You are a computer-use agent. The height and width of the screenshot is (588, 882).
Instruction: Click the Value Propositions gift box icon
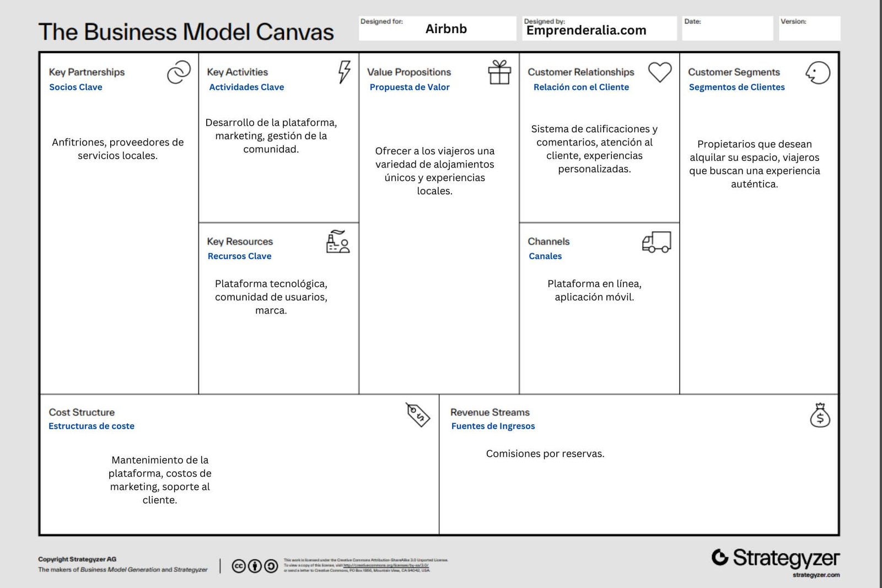(x=499, y=72)
